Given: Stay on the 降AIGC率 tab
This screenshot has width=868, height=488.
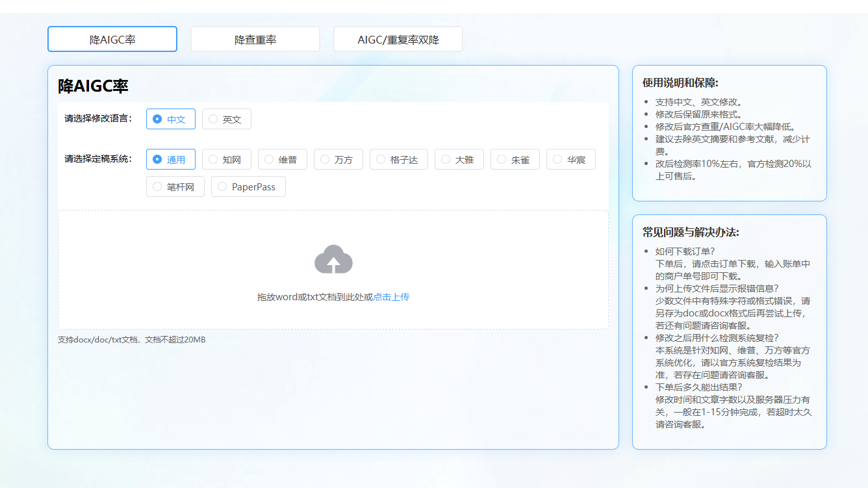Looking at the screenshot, I should [112, 39].
